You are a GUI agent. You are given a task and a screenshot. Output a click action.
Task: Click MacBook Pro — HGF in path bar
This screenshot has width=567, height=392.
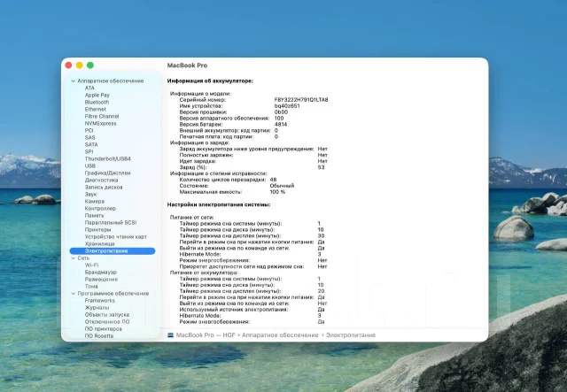[x=206, y=335]
